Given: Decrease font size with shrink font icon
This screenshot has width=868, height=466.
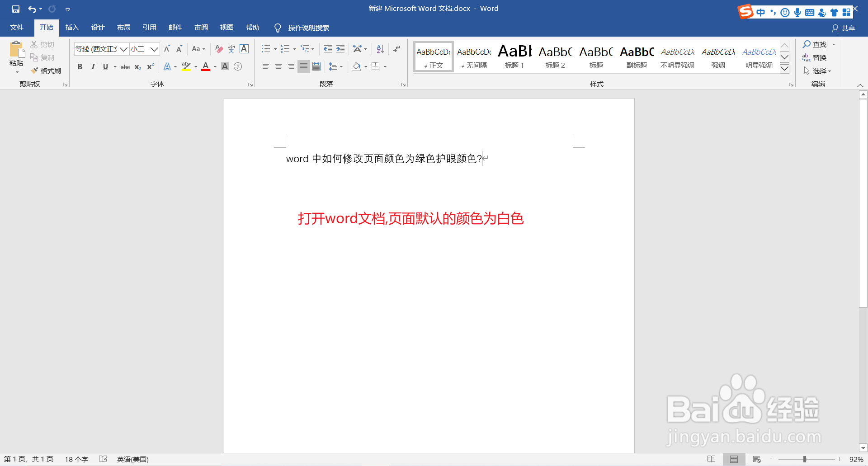Looking at the screenshot, I should 179,49.
